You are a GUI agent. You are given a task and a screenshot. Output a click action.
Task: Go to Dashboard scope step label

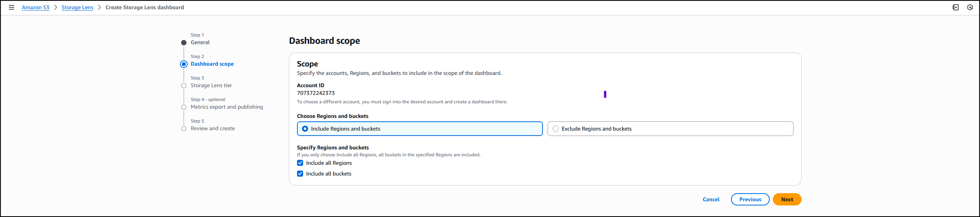[x=212, y=64]
